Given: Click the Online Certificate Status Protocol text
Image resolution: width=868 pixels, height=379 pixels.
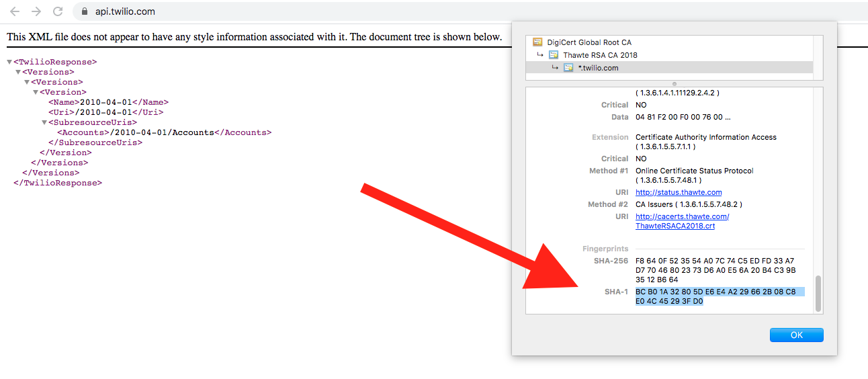Looking at the screenshot, I should click(695, 171).
